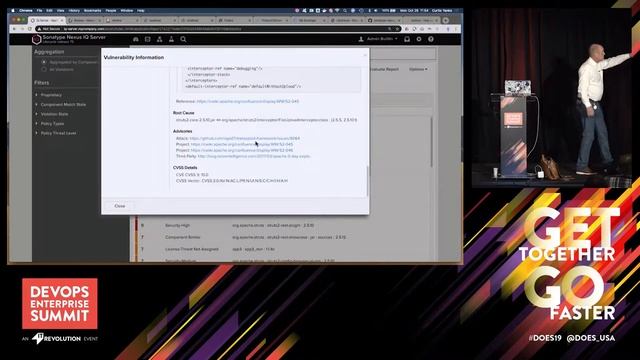Viewport: 640px width, 360px height.
Task: Select the Security-High policy row
Action: pos(284,225)
